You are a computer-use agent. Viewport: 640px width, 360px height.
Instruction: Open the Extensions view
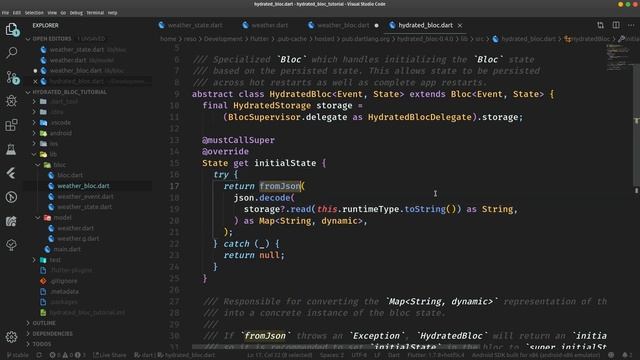point(11,125)
